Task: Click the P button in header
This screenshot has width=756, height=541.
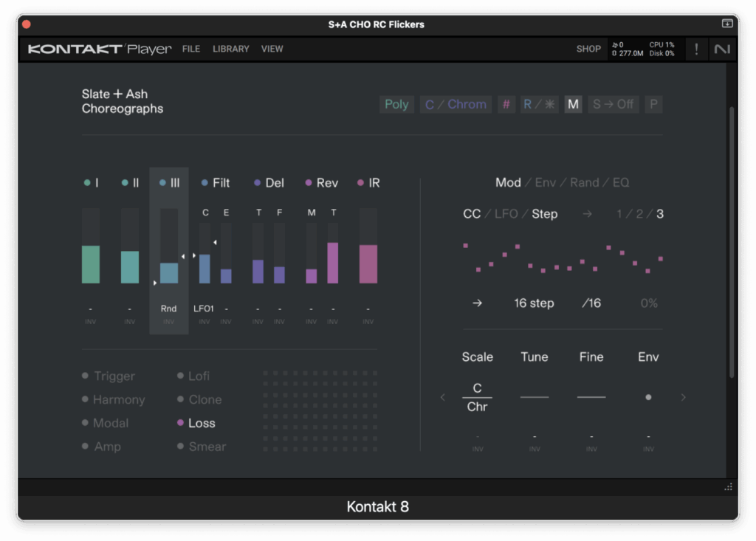Action: pos(653,104)
